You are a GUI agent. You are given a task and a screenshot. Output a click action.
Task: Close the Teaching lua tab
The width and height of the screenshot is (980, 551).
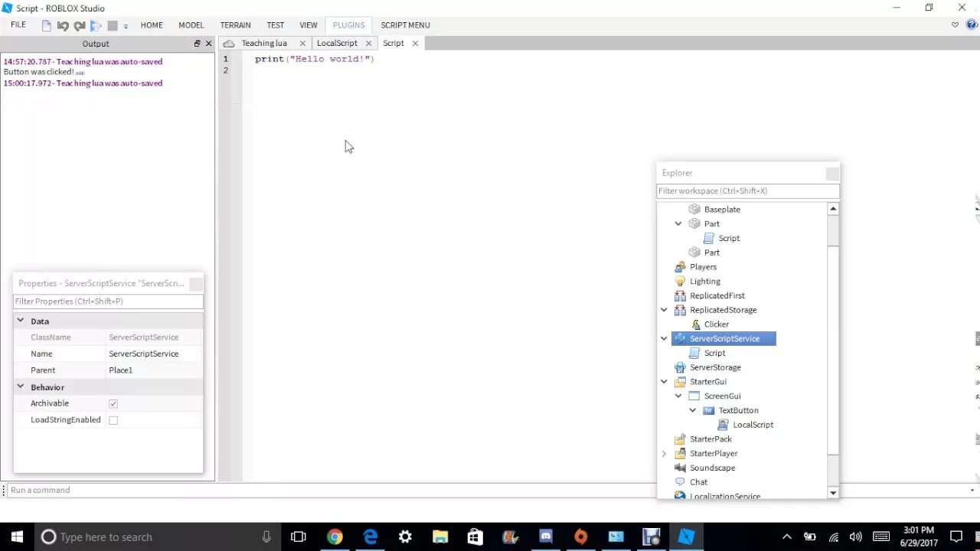pyautogui.click(x=302, y=44)
